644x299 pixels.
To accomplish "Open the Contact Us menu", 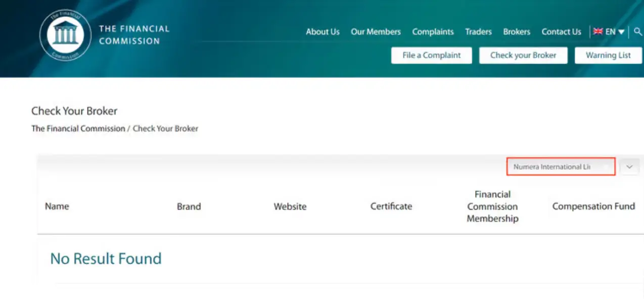I will coord(561,31).
